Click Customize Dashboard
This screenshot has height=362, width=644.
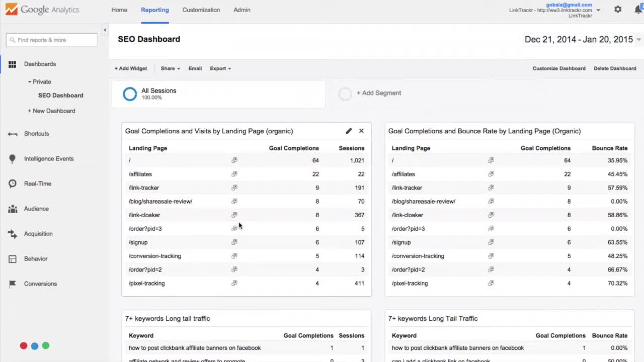click(559, 68)
